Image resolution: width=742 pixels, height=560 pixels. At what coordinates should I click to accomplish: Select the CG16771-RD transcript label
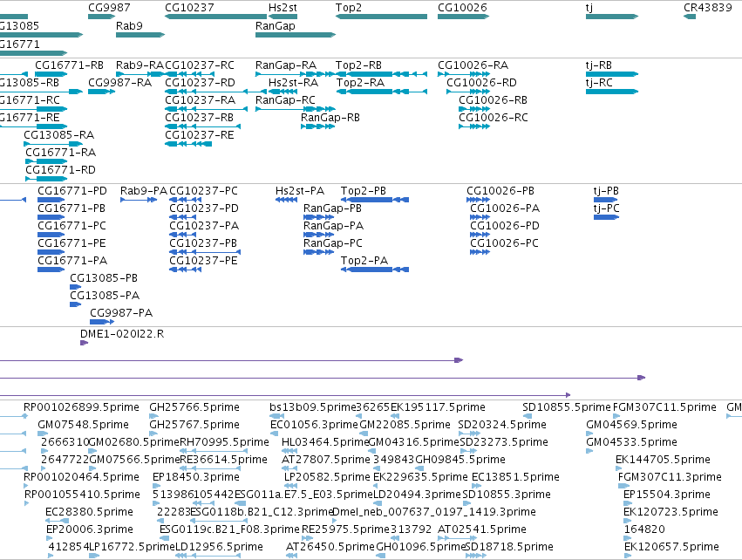(60, 169)
